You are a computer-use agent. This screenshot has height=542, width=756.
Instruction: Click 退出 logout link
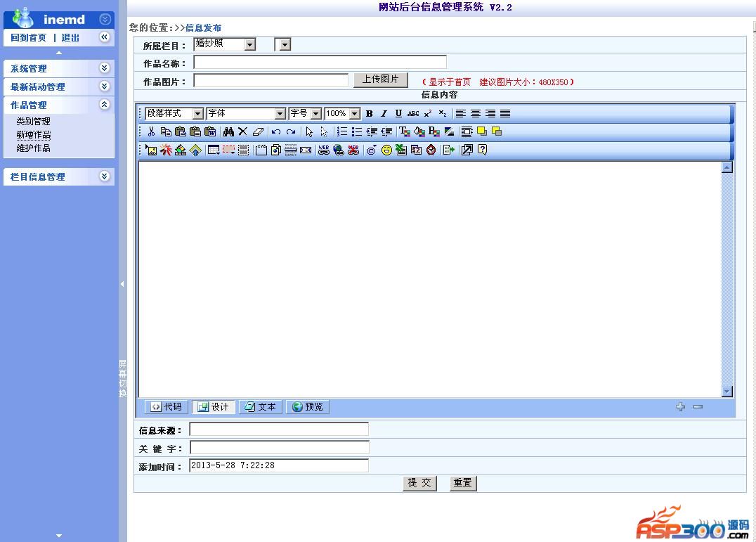click(x=70, y=38)
